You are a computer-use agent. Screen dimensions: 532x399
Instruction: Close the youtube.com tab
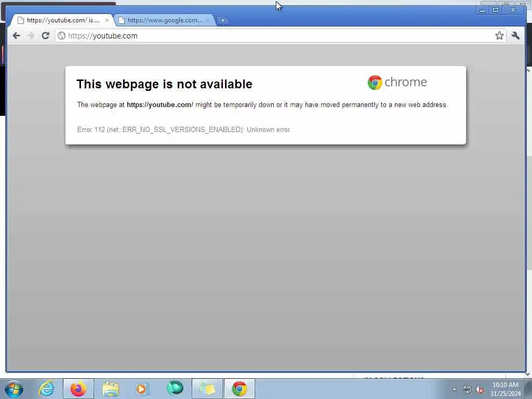click(x=107, y=20)
